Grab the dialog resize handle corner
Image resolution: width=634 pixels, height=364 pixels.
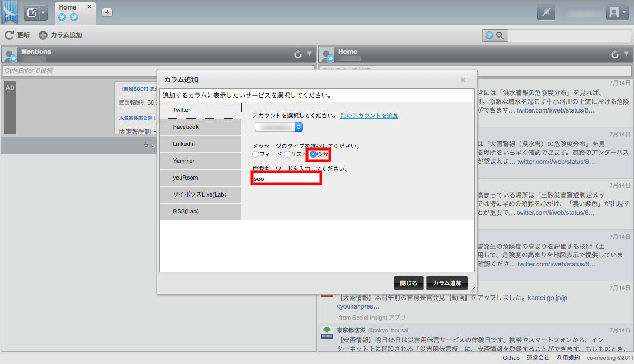[x=472, y=290]
